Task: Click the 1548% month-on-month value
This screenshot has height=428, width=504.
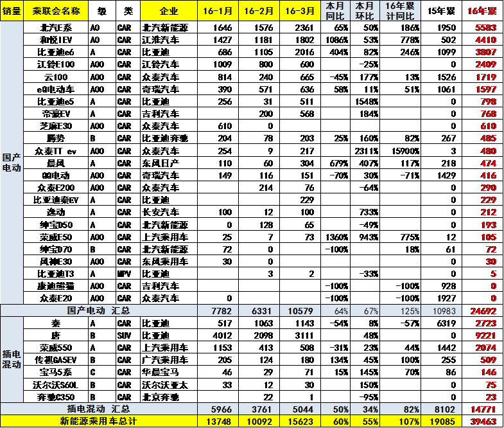Action: [x=367, y=102]
